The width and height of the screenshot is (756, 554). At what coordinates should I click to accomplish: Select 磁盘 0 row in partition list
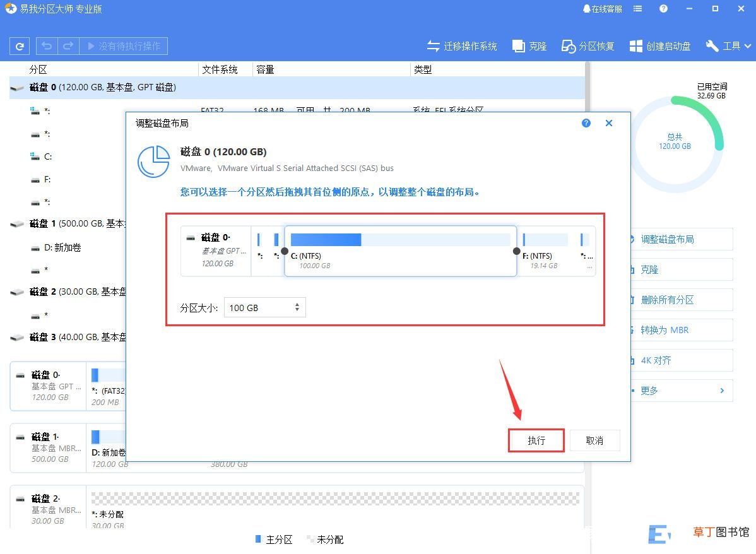(x=297, y=87)
